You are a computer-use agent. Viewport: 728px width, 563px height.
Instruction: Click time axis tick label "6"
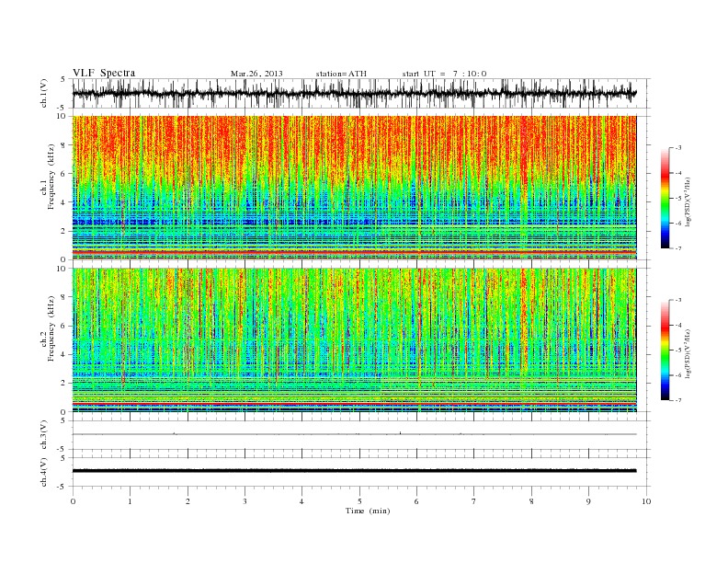pos(416,501)
